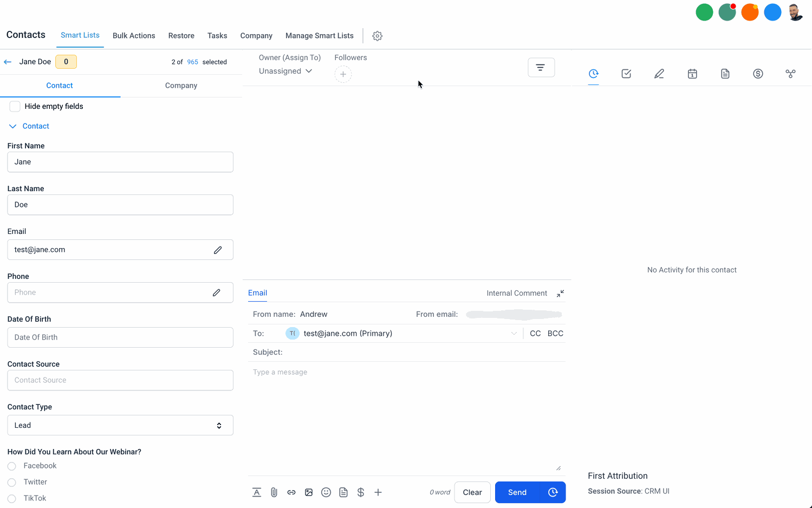The height and width of the screenshot is (508, 812).
Task: Switch to the Smart Lists tab
Action: tap(80, 35)
